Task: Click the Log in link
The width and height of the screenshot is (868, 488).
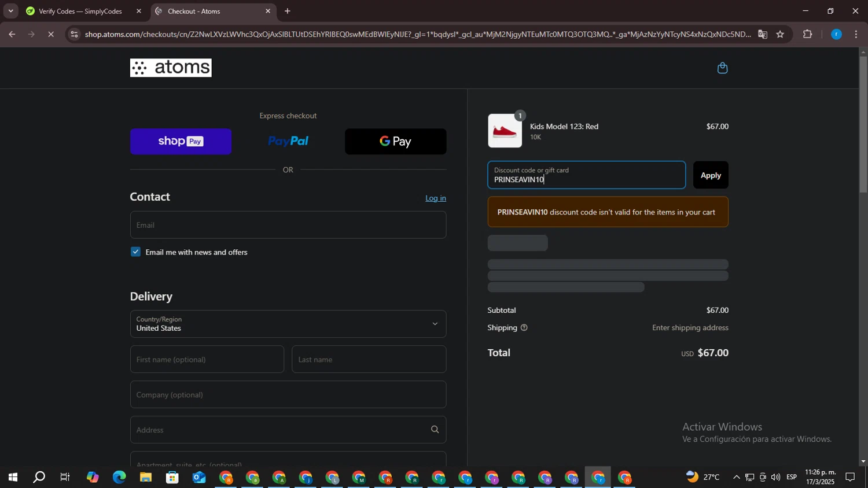Action: 436,198
